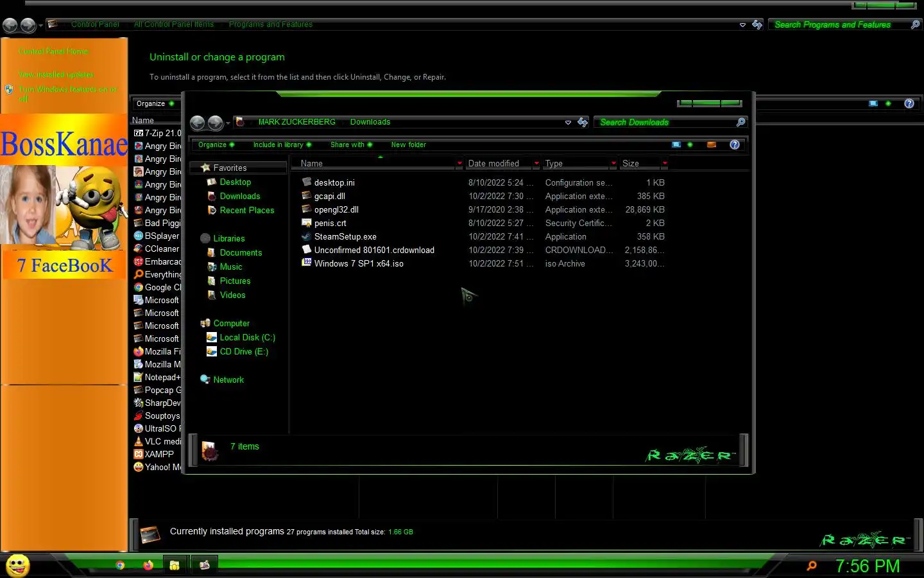Open the Type column filter arrow
This screenshot has height=578, width=924.
pos(613,164)
